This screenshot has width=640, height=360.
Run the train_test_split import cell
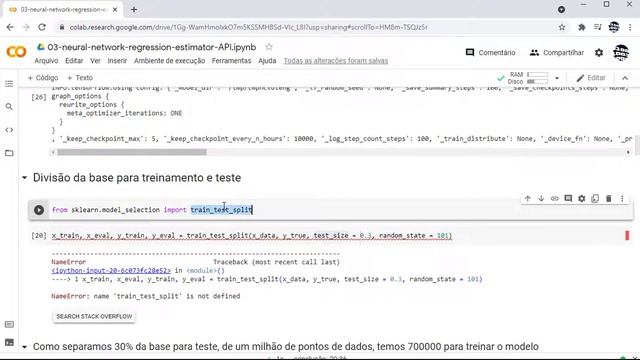coord(39,210)
